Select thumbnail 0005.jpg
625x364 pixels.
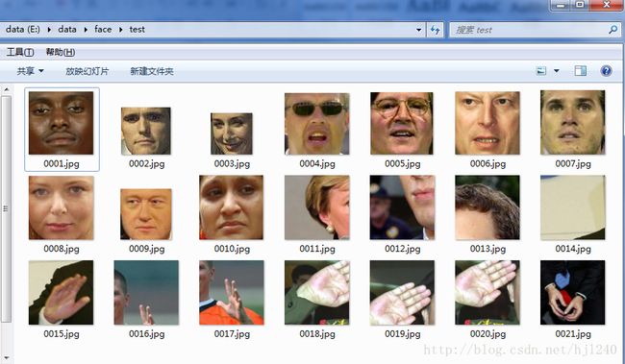(402, 124)
